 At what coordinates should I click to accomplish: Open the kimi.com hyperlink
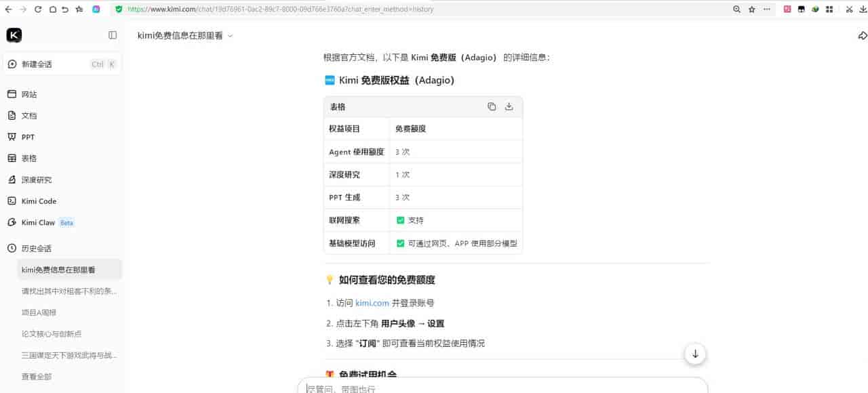tap(372, 304)
